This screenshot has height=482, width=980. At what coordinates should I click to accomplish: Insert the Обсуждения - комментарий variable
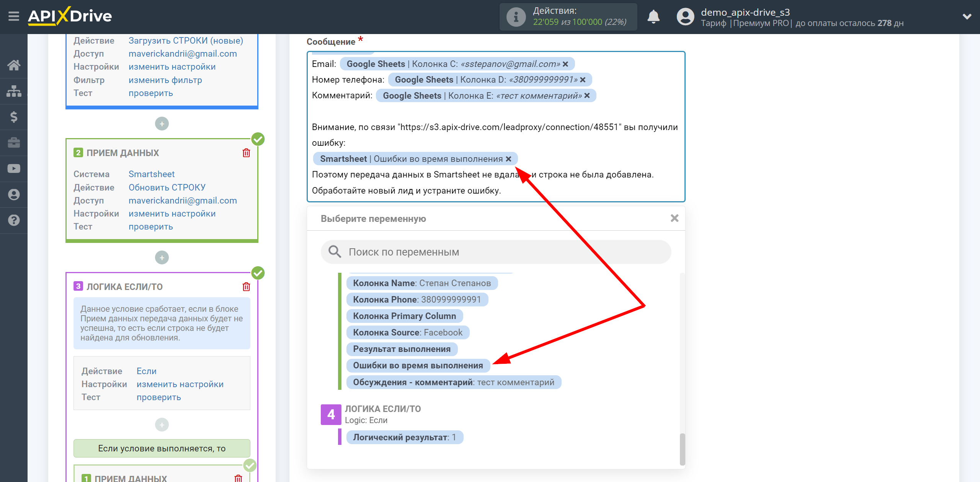(x=454, y=382)
